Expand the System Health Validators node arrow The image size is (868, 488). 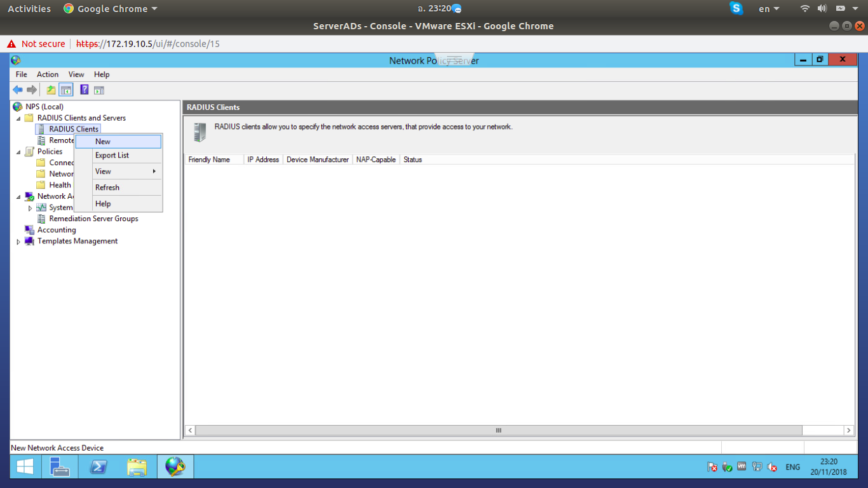(30, 208)
